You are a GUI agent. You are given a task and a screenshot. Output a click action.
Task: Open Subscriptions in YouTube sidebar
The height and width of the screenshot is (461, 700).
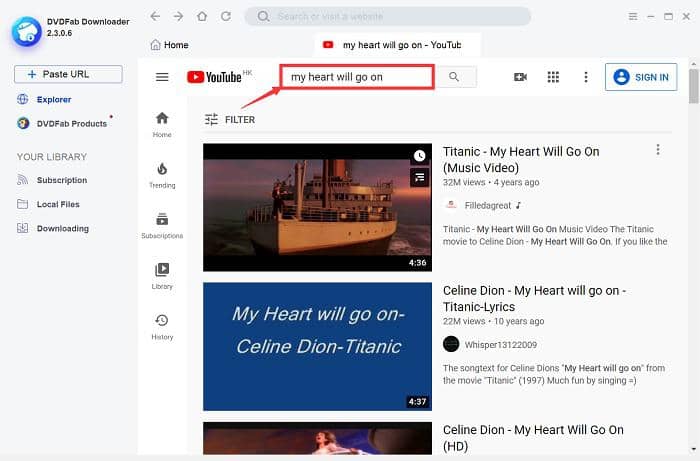(162, 226)
